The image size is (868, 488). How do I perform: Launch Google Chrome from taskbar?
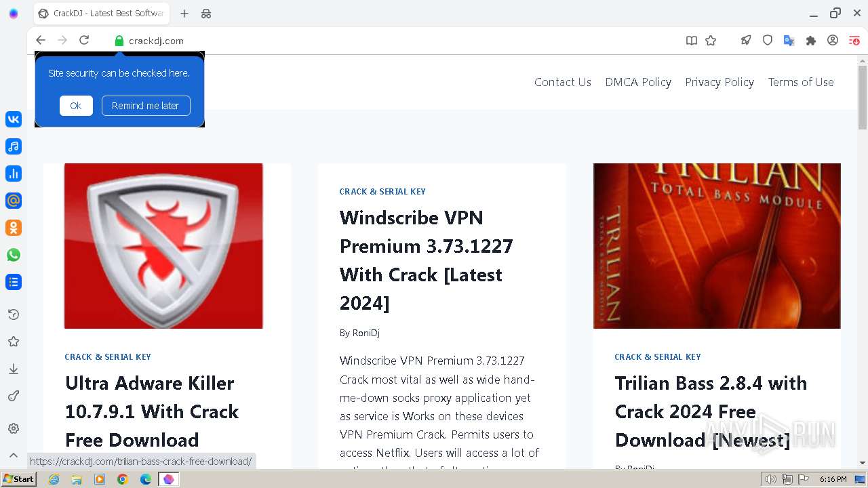123,479
